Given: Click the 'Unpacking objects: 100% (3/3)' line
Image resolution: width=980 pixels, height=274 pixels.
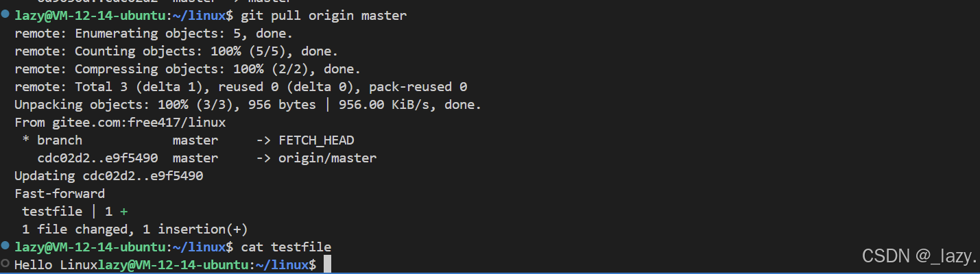Looking at the screenshot, I should [248, 105].
